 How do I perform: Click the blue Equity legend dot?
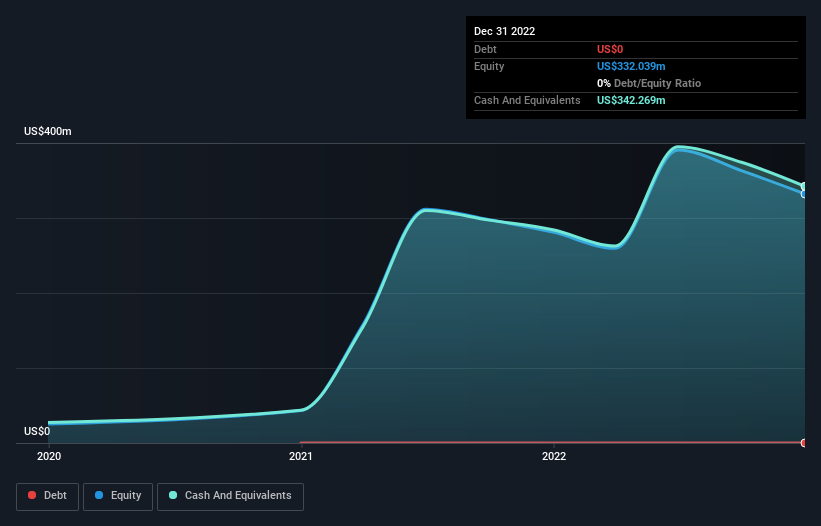click(x=99, y=495)
